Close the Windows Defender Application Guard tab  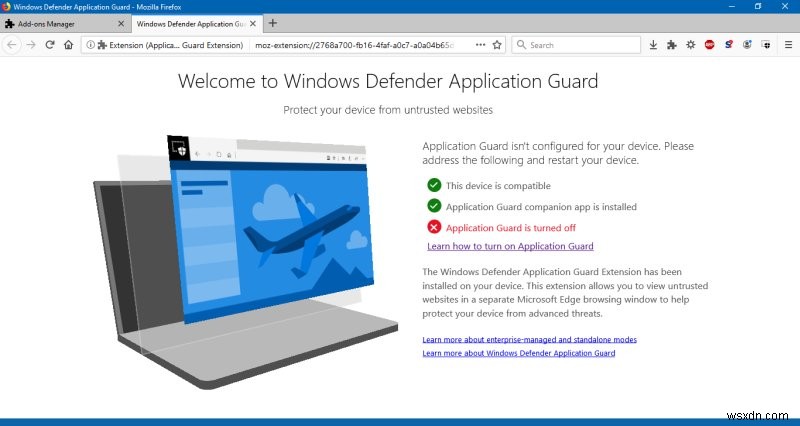tap(253, 23)
